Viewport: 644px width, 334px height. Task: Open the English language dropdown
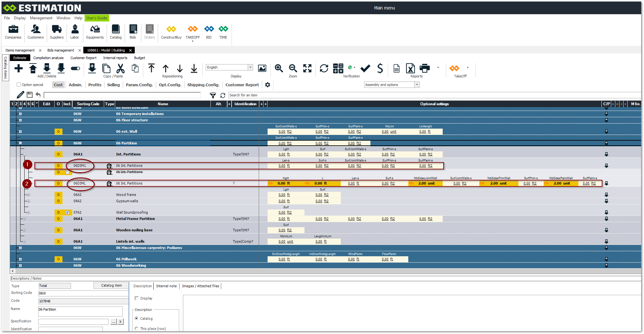click(x=250, y=67)
